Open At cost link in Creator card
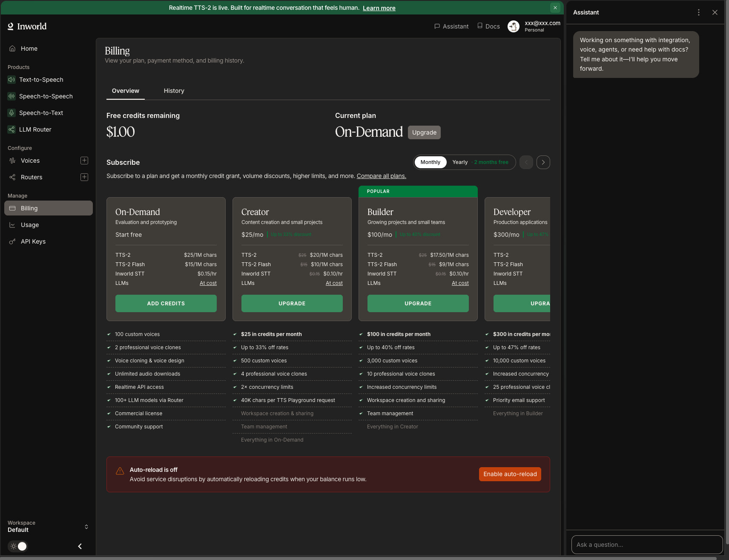 334,283
